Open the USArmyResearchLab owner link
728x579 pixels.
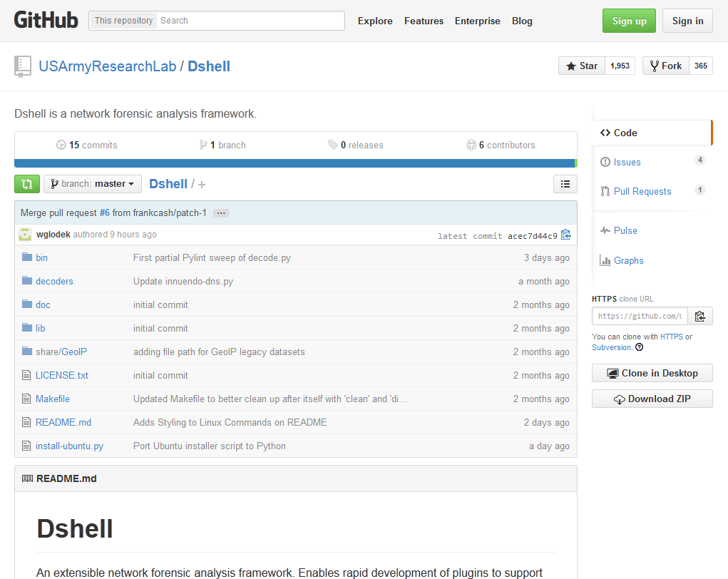click(107, 66)
